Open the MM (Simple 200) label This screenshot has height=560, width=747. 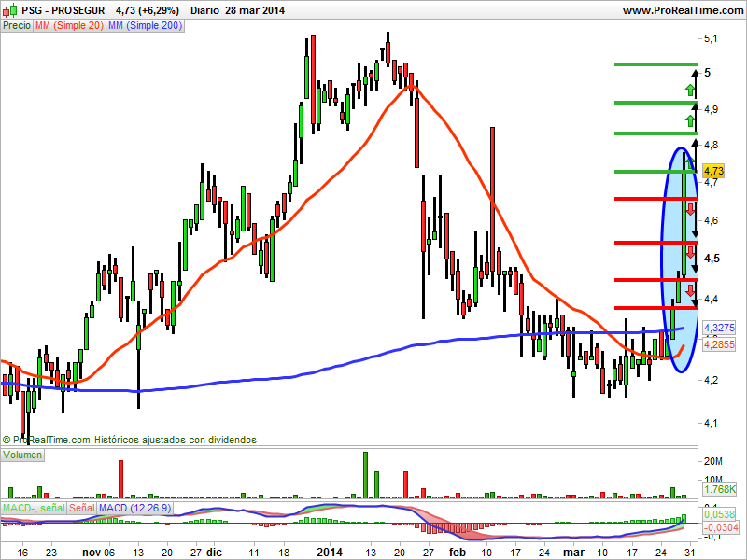145,26
